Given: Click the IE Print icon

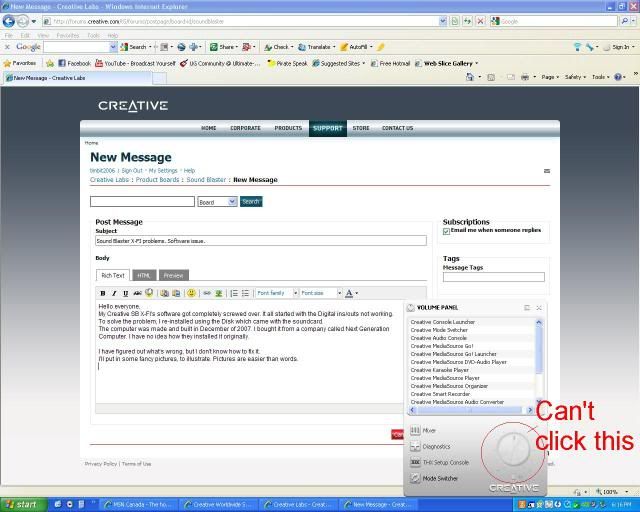Looking at the screenshot, I should pos(525,77).
